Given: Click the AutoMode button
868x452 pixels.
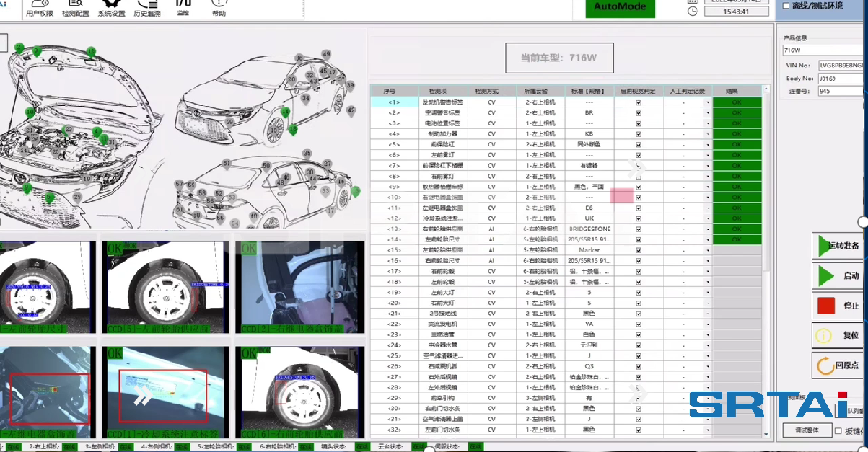Looking at the screenshot, I should click(x=620, y=7).
